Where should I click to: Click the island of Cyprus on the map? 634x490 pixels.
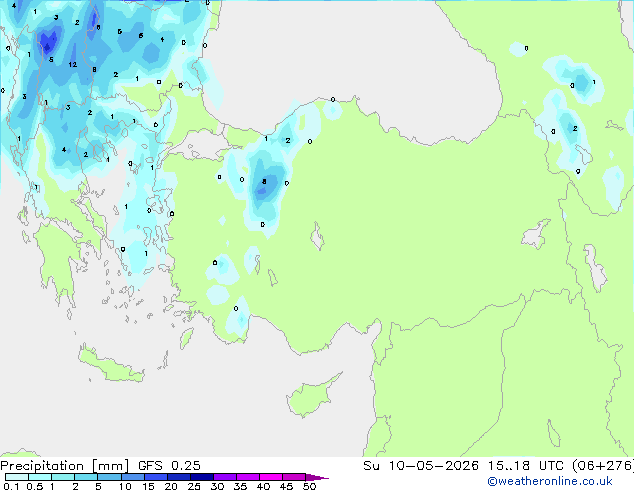click(x=311, y=396)
